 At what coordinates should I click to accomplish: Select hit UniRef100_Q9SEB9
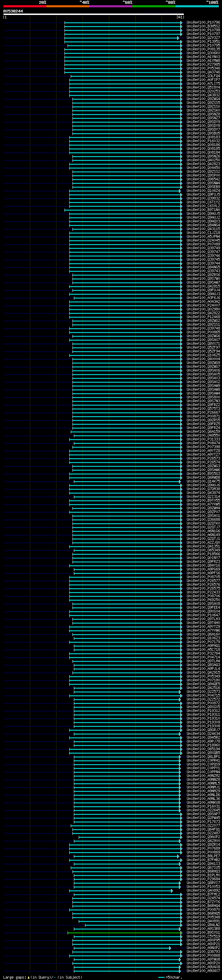tap(203, 187)
